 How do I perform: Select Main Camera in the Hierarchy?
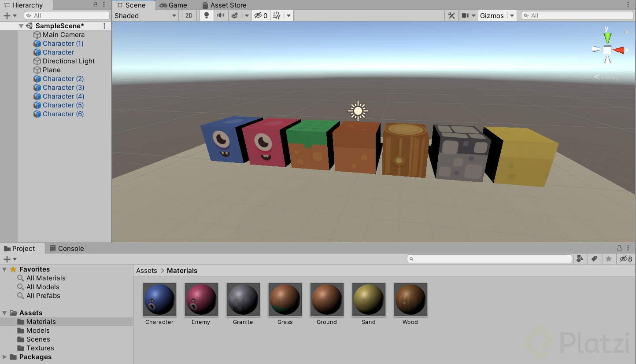coord(63,35)
